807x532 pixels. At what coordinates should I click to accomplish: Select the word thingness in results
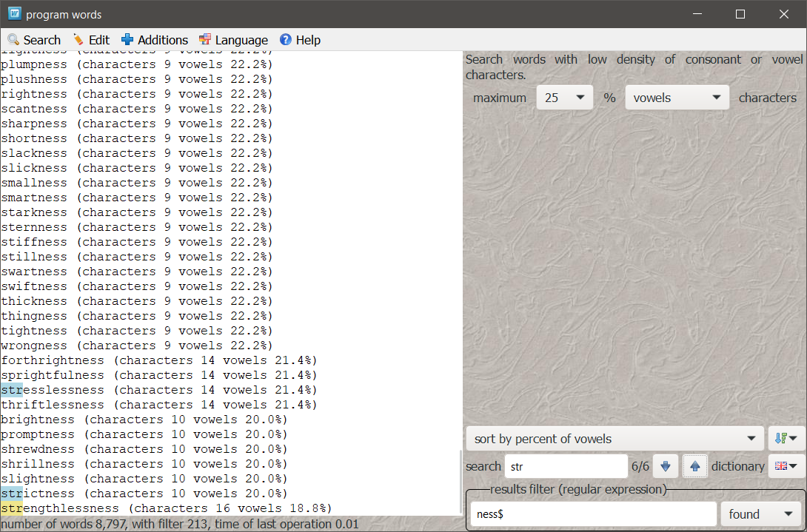click(x=34, y=317)
